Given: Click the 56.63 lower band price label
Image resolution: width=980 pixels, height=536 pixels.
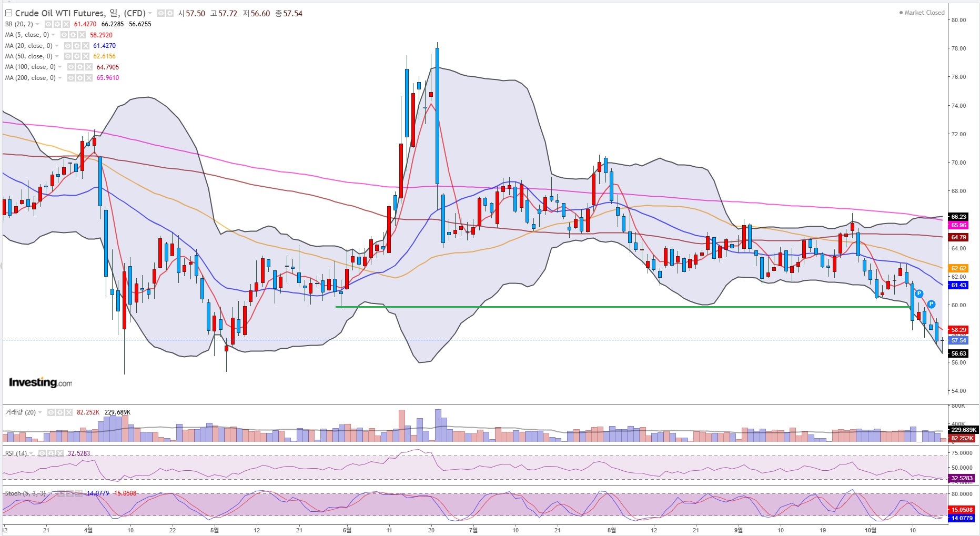Looking at the screenshot, I should point(958,353).
